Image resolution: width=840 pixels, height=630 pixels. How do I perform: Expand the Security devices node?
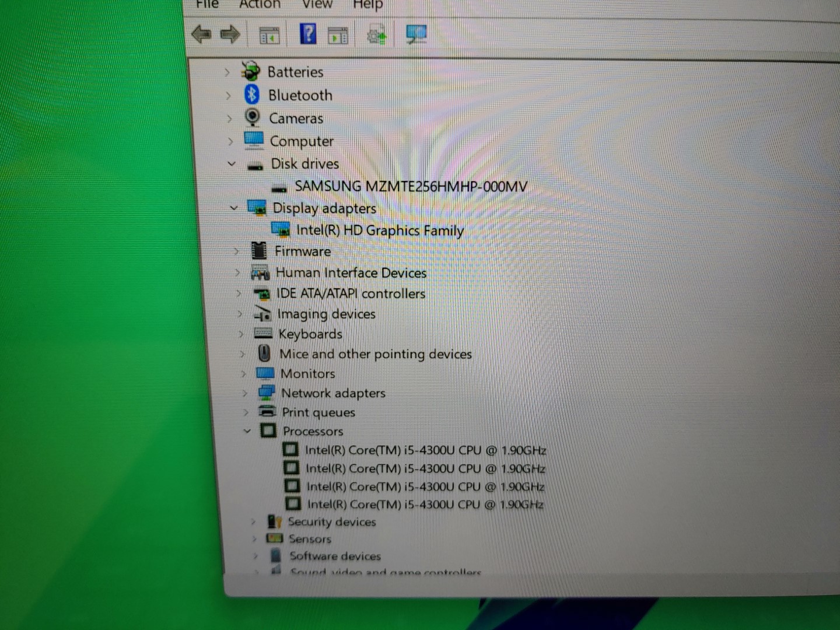click(x=253, y=521)
